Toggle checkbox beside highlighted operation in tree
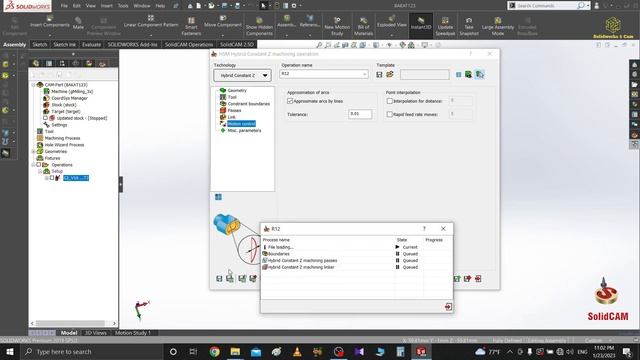This screenshot has height=360, width=640. 52,178
